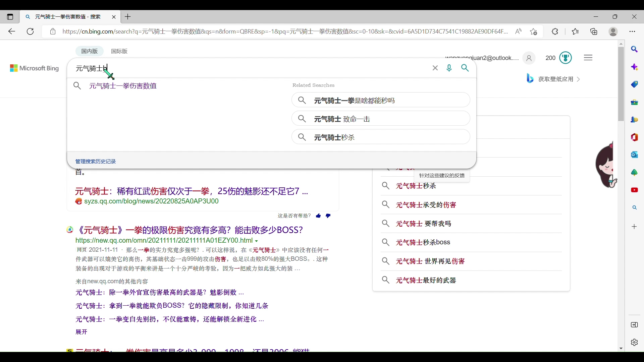
Task: Open link 拿到一拳就能欺负BOSS
Action: 172,306
